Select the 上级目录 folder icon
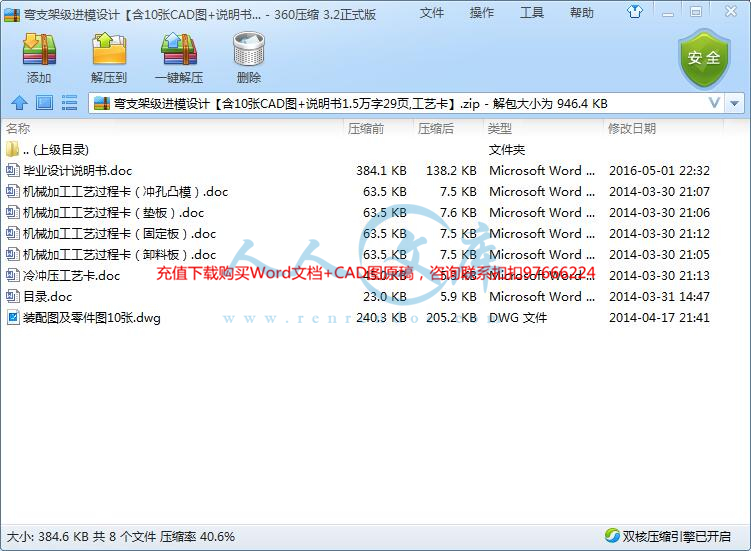This screenshot has height=551, width=751. coord(12,149)
